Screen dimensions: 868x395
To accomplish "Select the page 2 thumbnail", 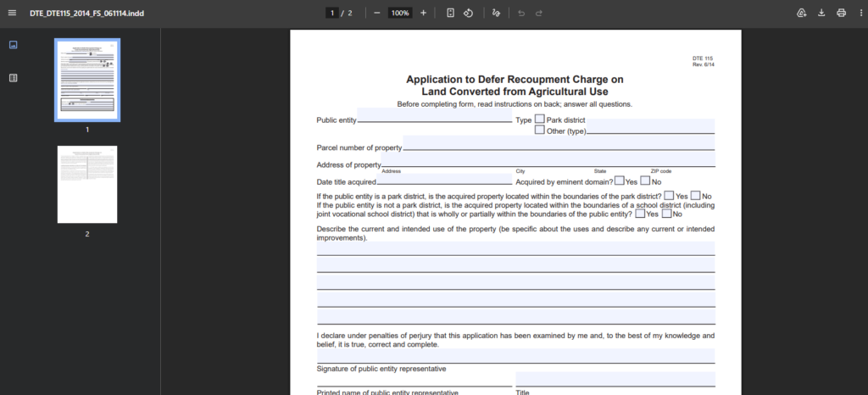I will coord(86,183).
